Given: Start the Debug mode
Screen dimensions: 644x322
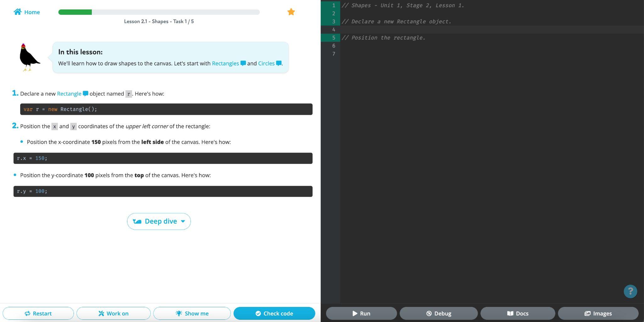Looking at the screenshot, I should click(438, 313).
